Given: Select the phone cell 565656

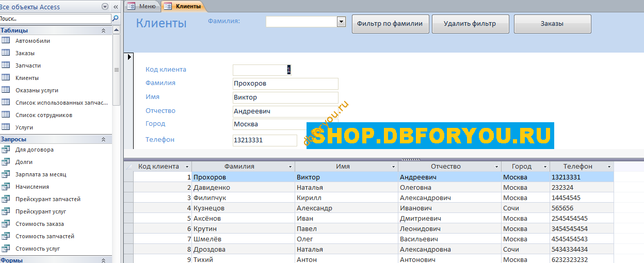Looking at the screenshot, I should (x=582, y=208).
